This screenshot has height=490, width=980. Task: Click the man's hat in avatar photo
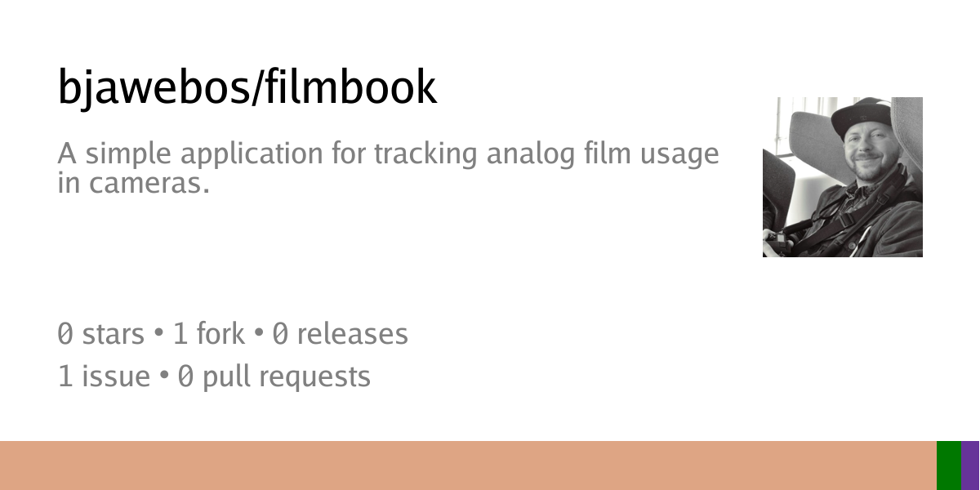coord(860,117)
